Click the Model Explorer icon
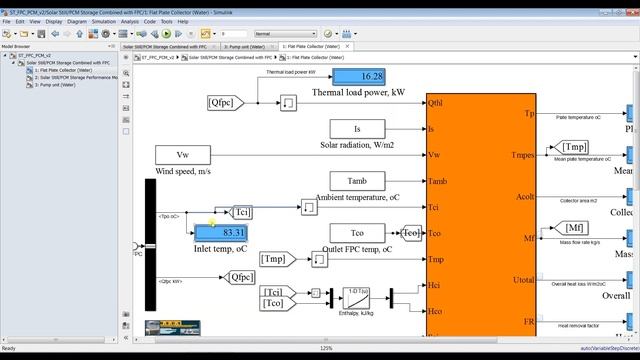 tap(123, 34)
